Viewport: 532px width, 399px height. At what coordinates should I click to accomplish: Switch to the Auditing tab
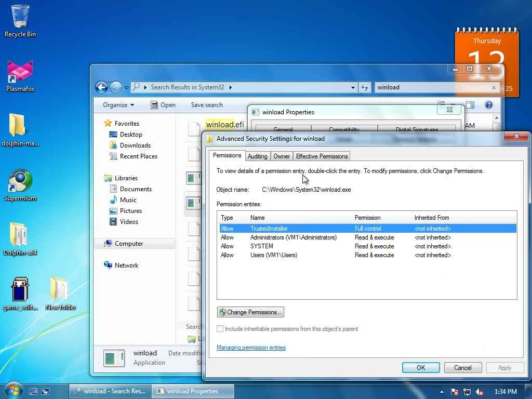coord(258,156)
